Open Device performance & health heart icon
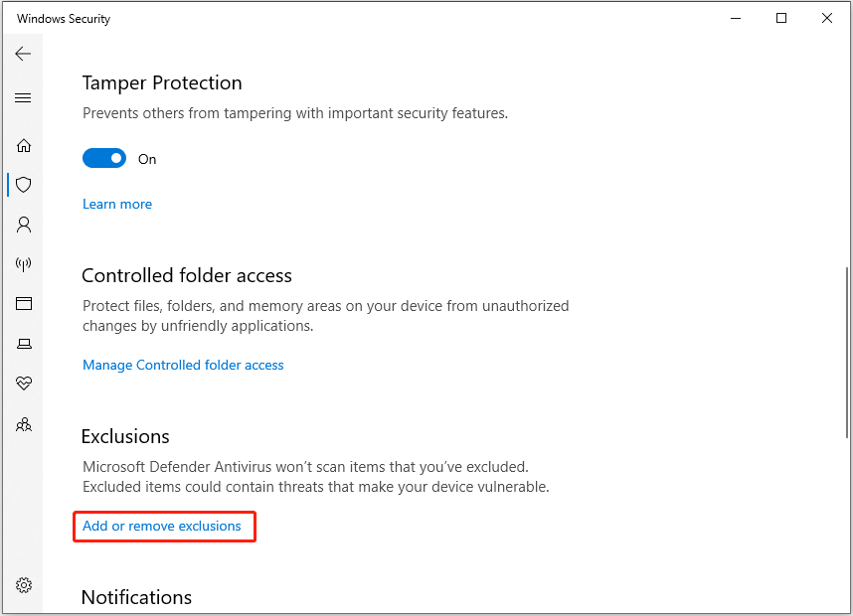853x616 pixels. (x=24, y=384)
